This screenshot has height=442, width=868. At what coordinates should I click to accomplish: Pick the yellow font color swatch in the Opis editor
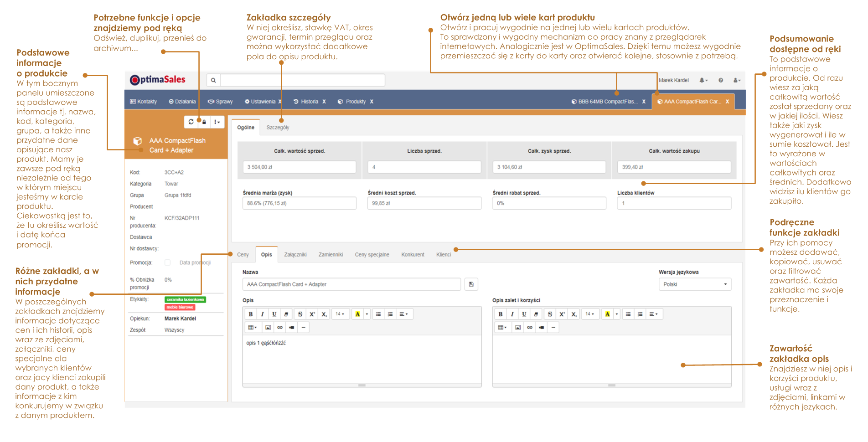pyautogui.click(x=358, y=314)
